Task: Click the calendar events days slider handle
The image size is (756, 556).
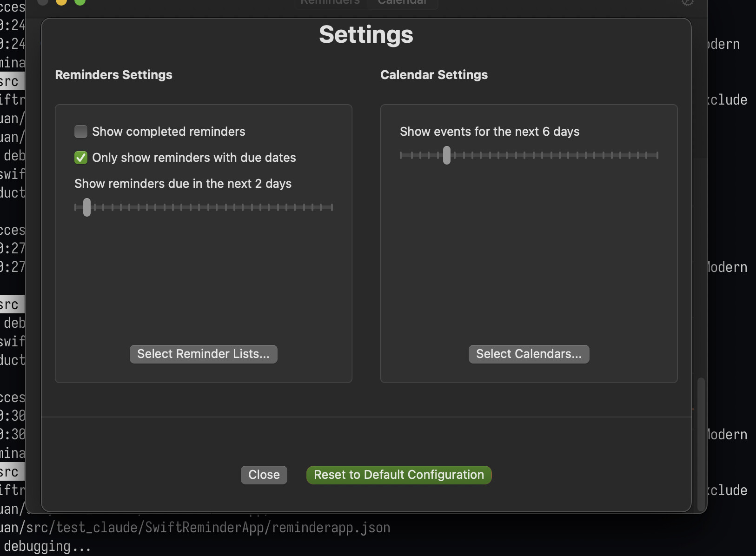Action: point(447,155)
